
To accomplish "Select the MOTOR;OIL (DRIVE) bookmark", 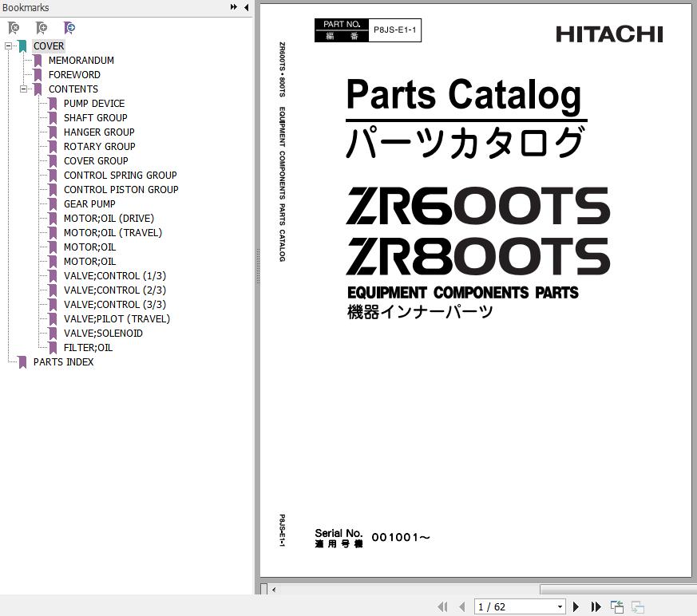I will click(109, 219).
